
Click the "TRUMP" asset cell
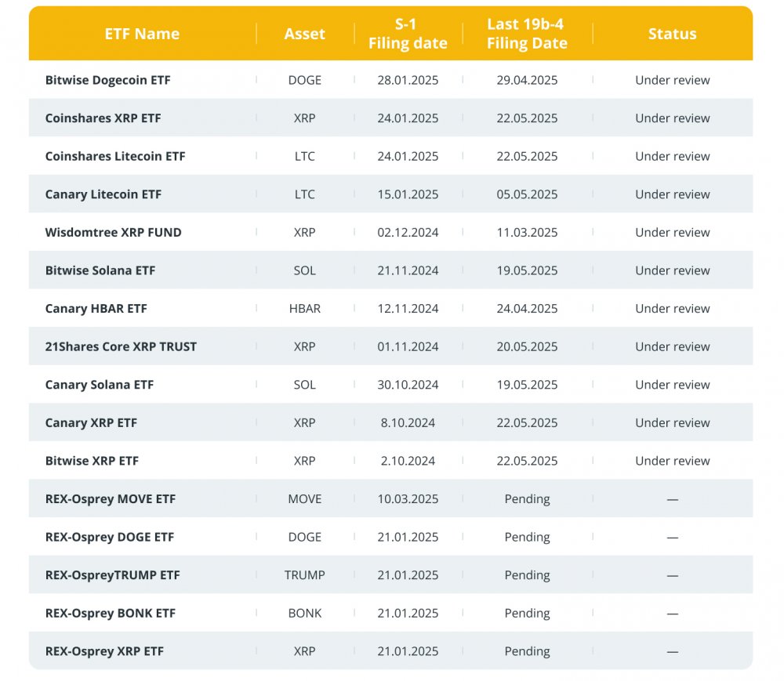304,575
